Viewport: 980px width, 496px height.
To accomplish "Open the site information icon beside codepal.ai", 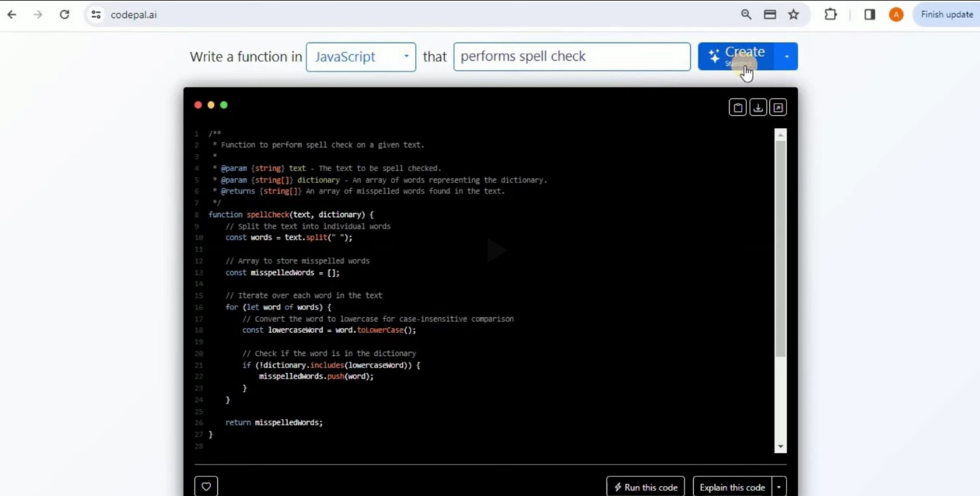I will tap(96, 15).
